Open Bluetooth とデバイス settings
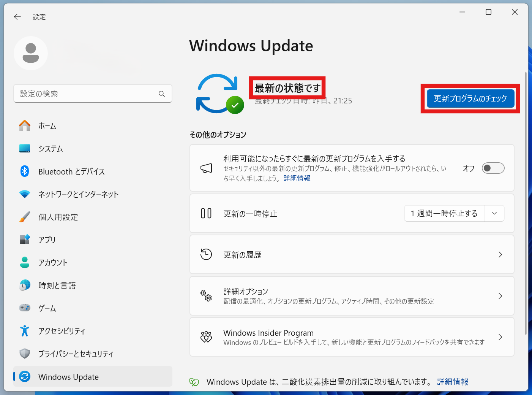Image resolution: width=532 pixels, height=395 pixels. [x=93, y=171]
